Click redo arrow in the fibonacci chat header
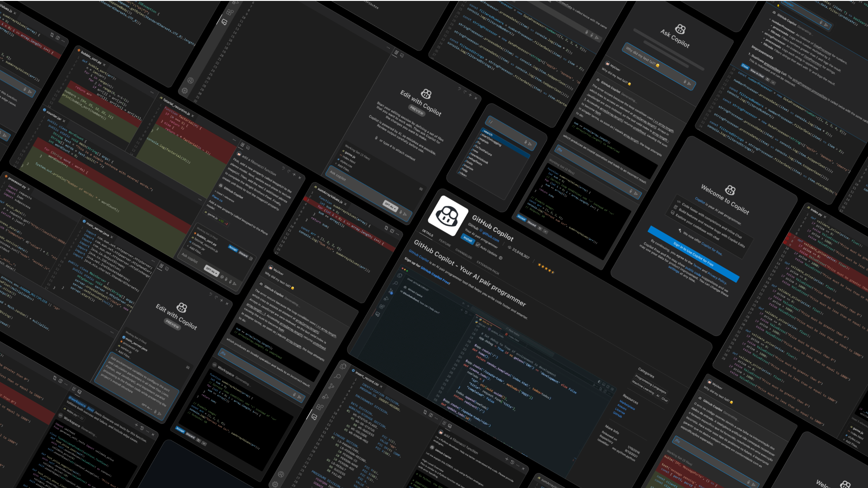Viewport: 868px width, 488px height. 288,171
